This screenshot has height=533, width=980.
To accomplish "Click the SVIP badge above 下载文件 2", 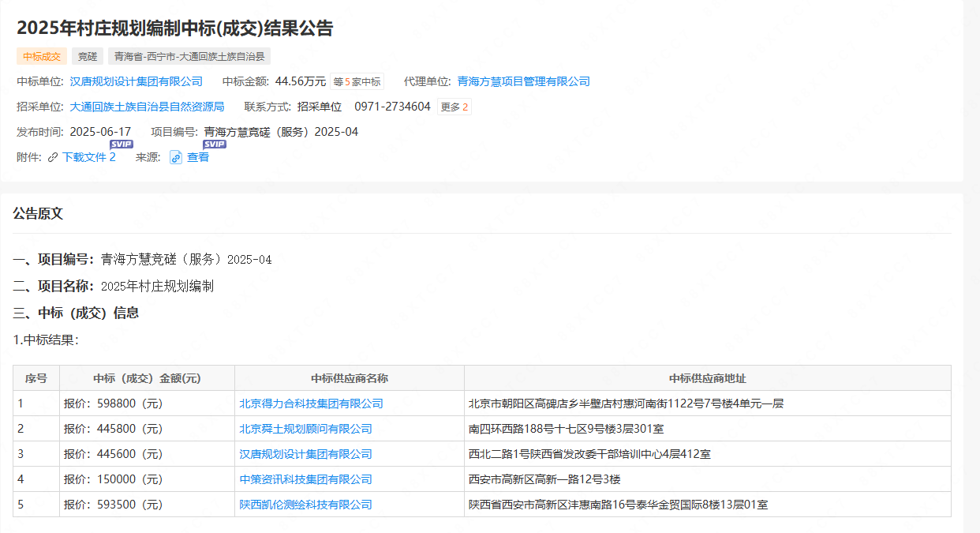I will (x=122, y=145).
